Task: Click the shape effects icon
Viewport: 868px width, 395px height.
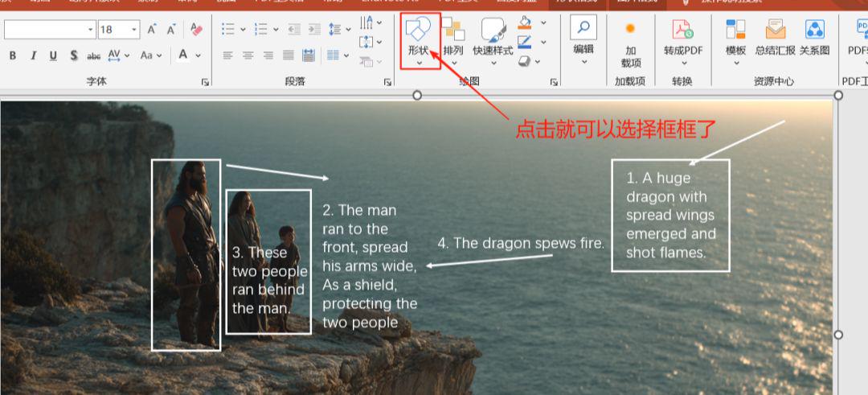Action: click(x=525, y=61)
